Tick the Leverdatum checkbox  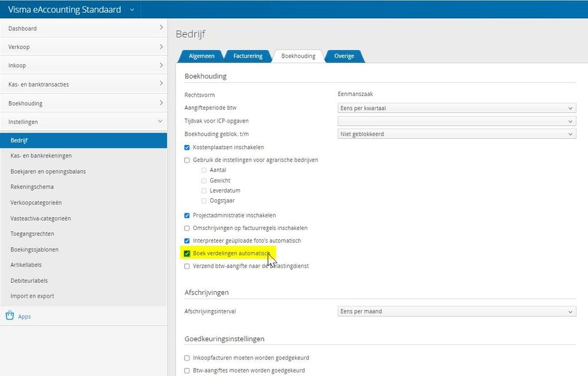[204, 191]
